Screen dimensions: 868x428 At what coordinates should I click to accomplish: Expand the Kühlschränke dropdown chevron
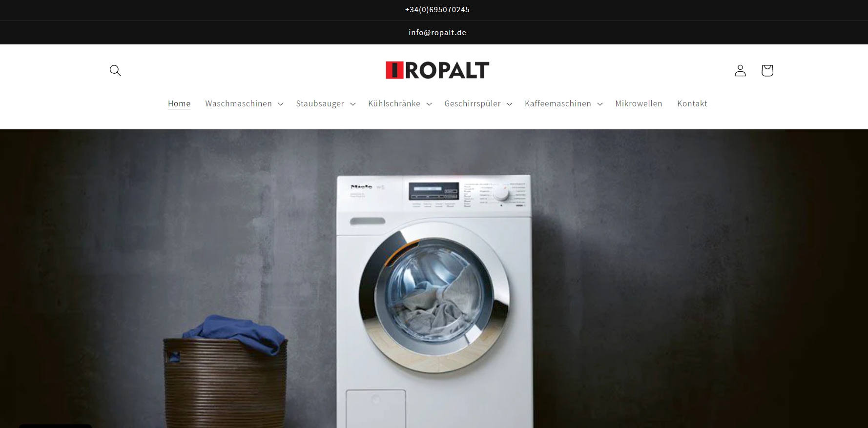click(x=429, y=104)
